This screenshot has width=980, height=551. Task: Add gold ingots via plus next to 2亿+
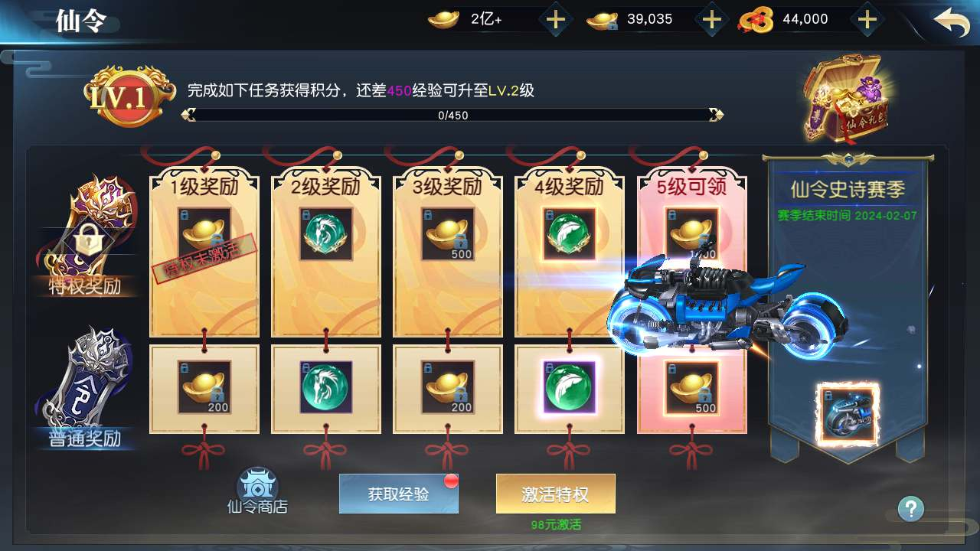point(555,20)
